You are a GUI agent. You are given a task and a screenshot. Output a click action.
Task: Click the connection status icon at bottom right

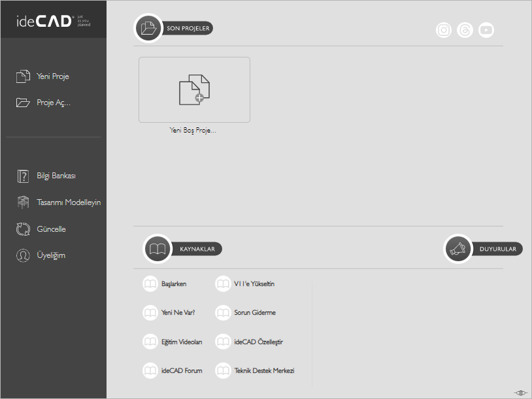pos(521,393)
